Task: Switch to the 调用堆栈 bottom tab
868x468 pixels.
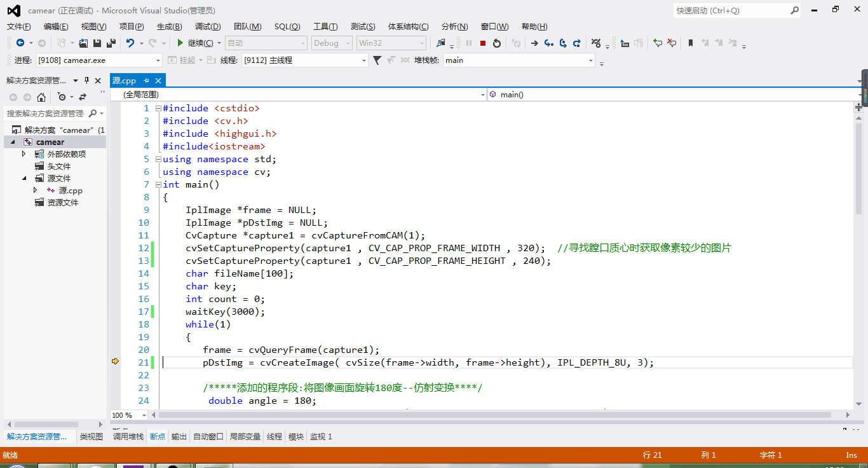Action: (128, 437)
